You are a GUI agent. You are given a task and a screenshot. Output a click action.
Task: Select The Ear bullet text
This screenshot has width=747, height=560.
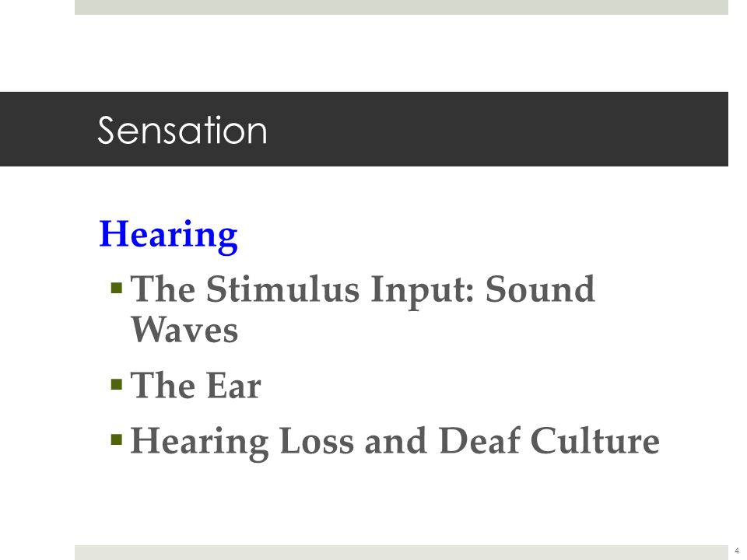(195, 385)
